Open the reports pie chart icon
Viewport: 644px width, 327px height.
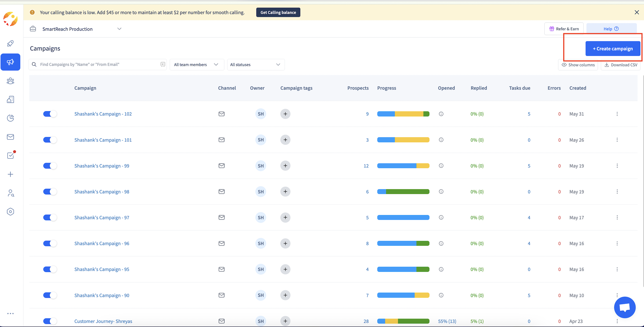[10, 118]
